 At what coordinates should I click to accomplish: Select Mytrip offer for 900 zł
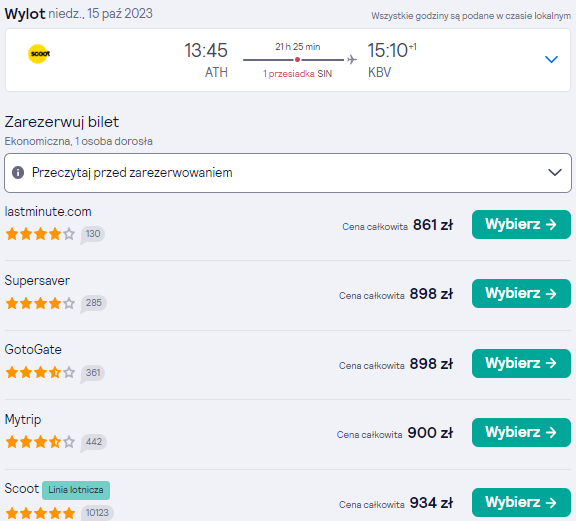tap(521, 432)
